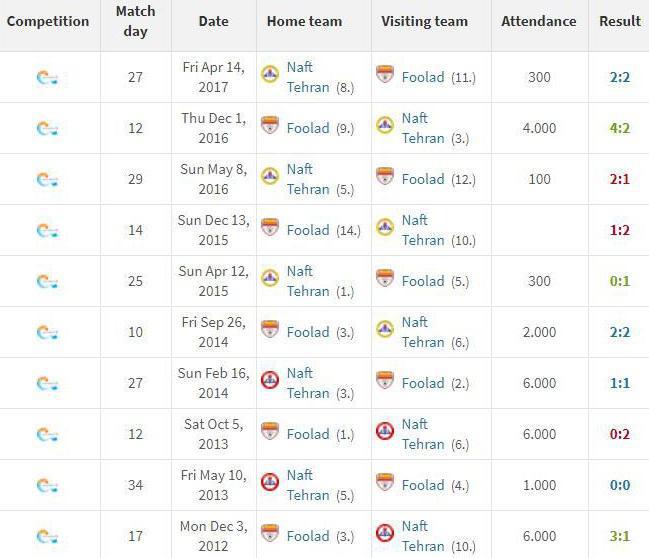
Task: Click the red Naft Tehran crest in the Feb 16, 2014 row
Action: coord(270,380)
